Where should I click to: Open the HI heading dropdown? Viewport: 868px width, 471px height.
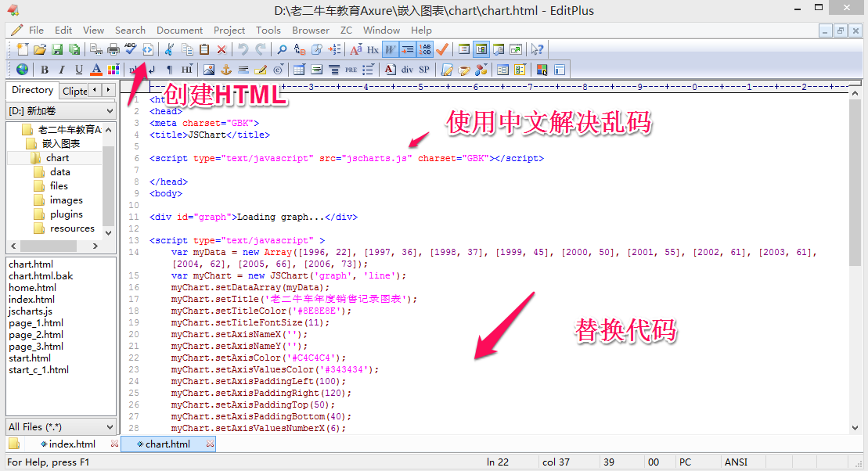186,70
